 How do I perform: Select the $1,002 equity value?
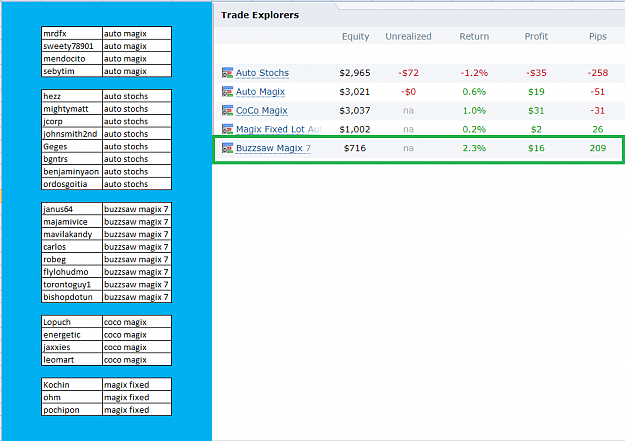point(355,129)
